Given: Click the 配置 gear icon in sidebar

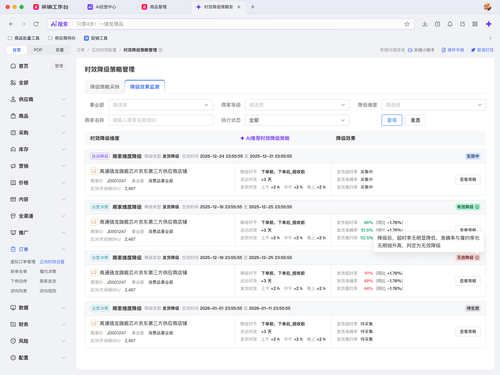Looking at the screenshot, I should coord(13,358).
